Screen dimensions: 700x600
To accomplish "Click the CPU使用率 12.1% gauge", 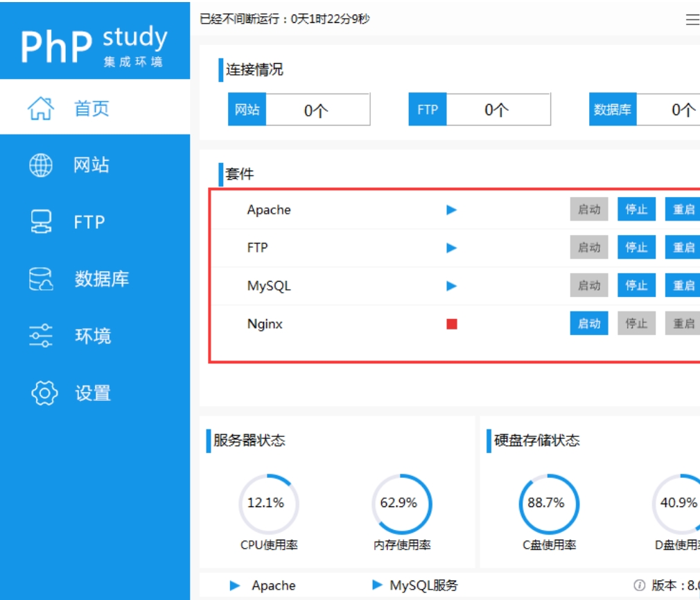I will pos(269,504).
